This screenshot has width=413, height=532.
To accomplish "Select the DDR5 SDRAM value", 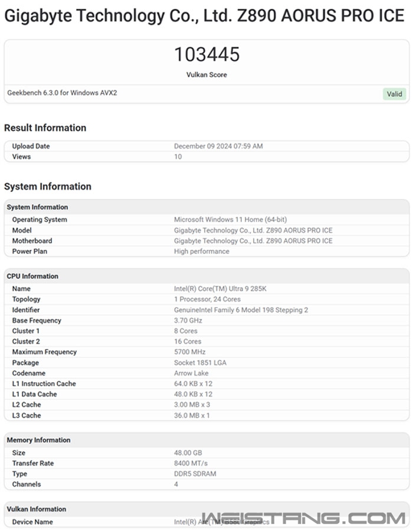I will tap(195, 474).
